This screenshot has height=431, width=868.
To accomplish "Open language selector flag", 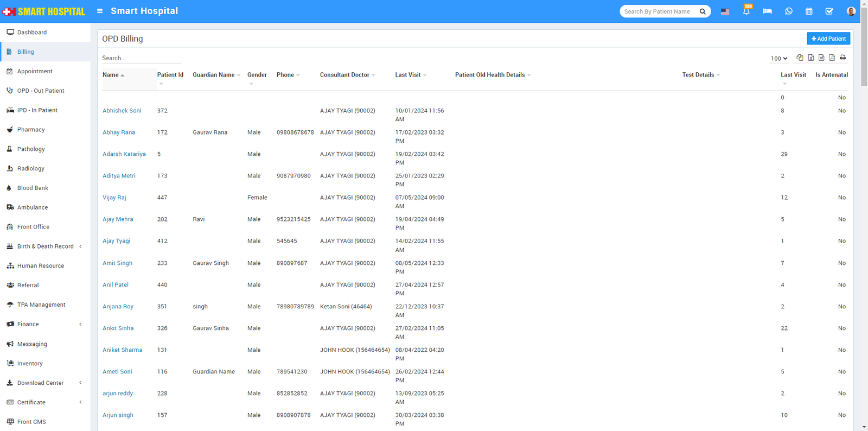I will 725,11.
